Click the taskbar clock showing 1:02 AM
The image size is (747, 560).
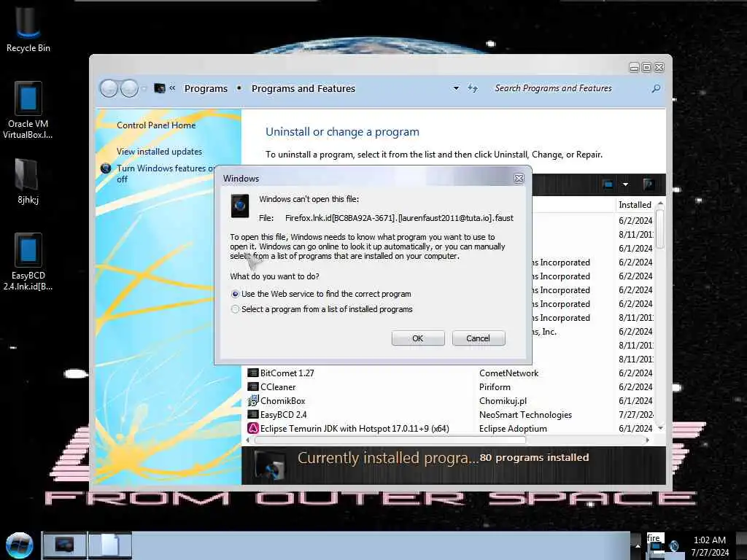point(710,545)
